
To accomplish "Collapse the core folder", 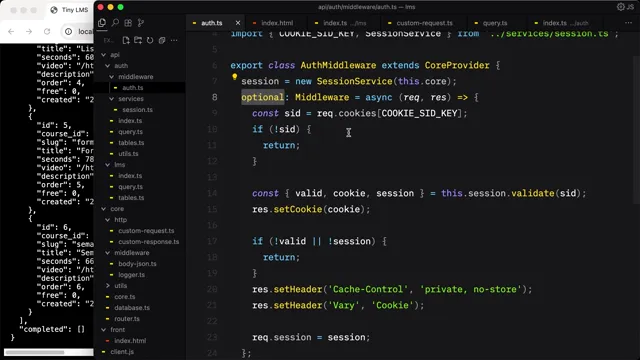I will (117, 209).
